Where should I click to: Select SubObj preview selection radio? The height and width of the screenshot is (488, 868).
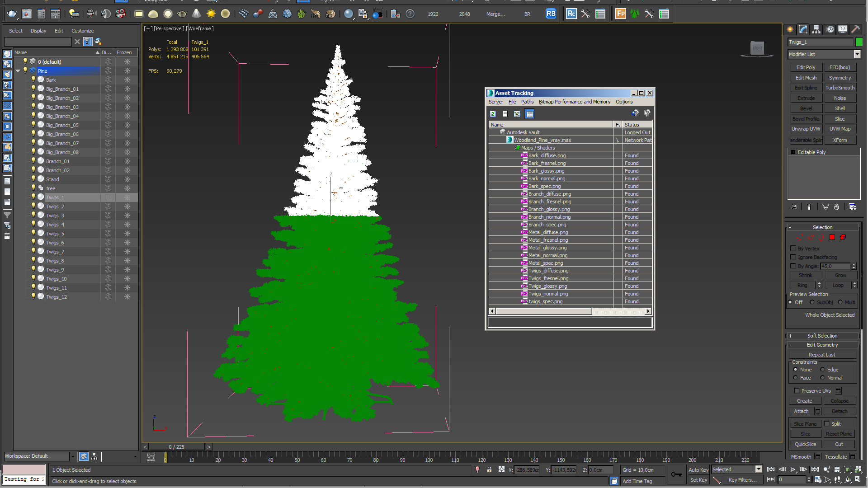[x=812, y=302]
